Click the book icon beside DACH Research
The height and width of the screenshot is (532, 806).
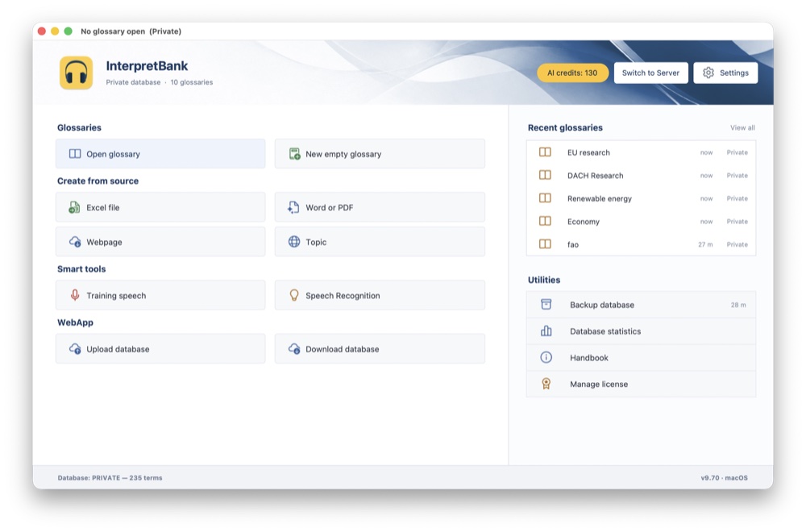coord(545,175)
